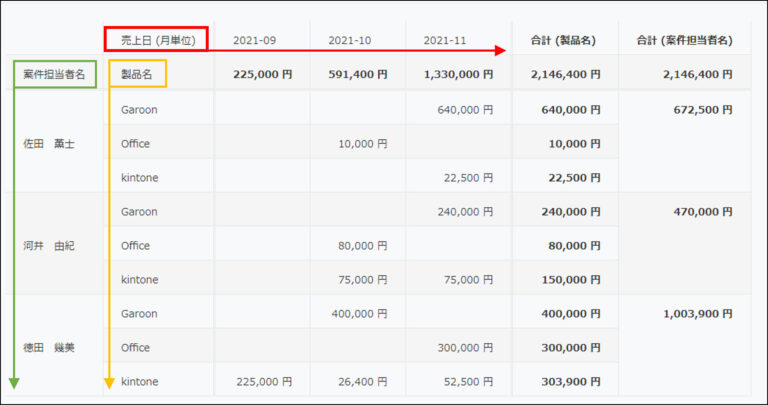Click the 徳田 幾美 person cell
This screenshot has width=768, height=405.
pos(49,347)
